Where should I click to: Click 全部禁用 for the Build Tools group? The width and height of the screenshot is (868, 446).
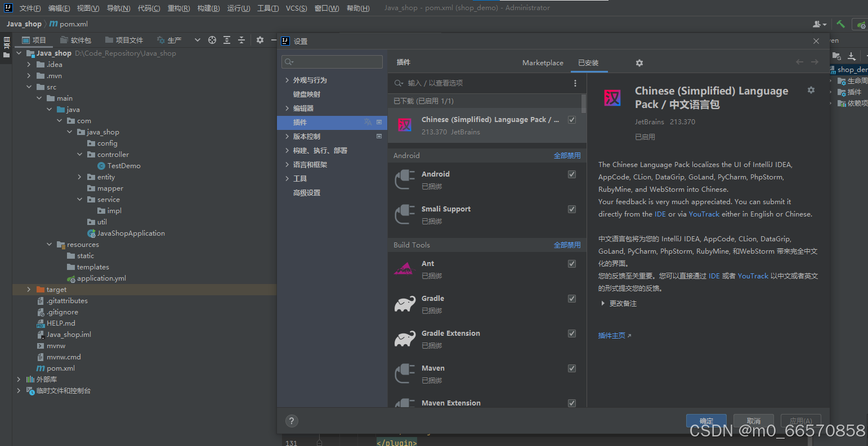point(567,245)
